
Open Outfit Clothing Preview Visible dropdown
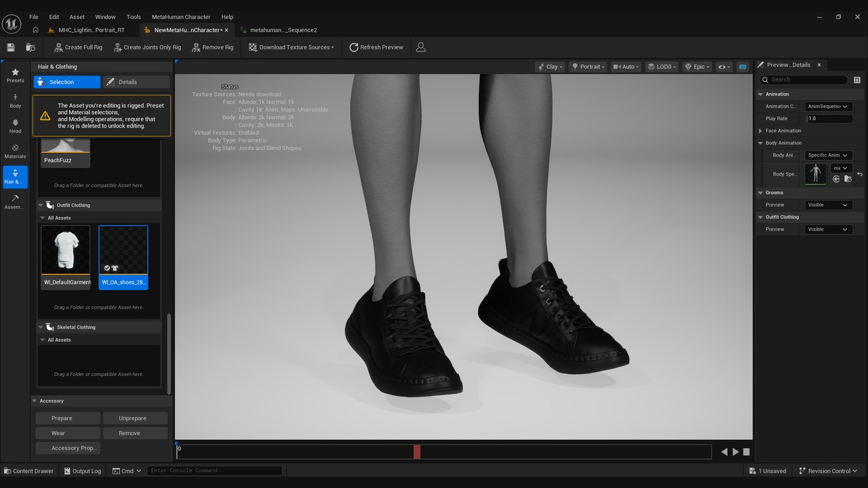coord(828,229)
